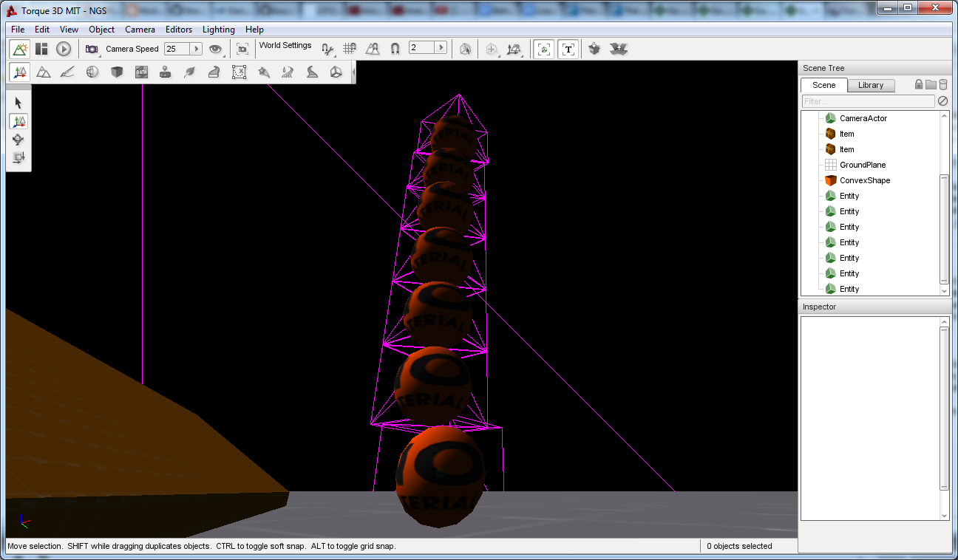The width and height of the screenshot is (958, 560).
Task: Open the World Editor mode icon
Action: [20, 49]
